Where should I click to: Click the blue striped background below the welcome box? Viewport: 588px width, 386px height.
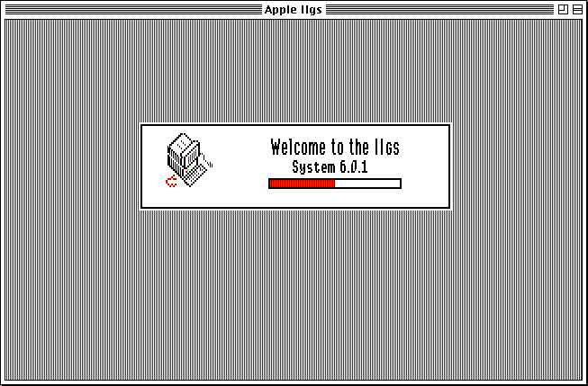point(295,294)
